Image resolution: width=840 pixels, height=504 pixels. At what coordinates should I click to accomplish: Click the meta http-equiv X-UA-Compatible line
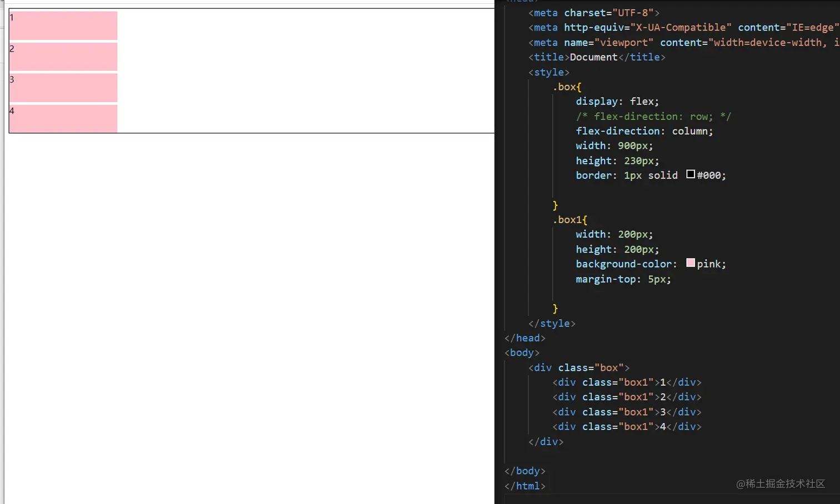pyautogui.click(x=684, y=28)
